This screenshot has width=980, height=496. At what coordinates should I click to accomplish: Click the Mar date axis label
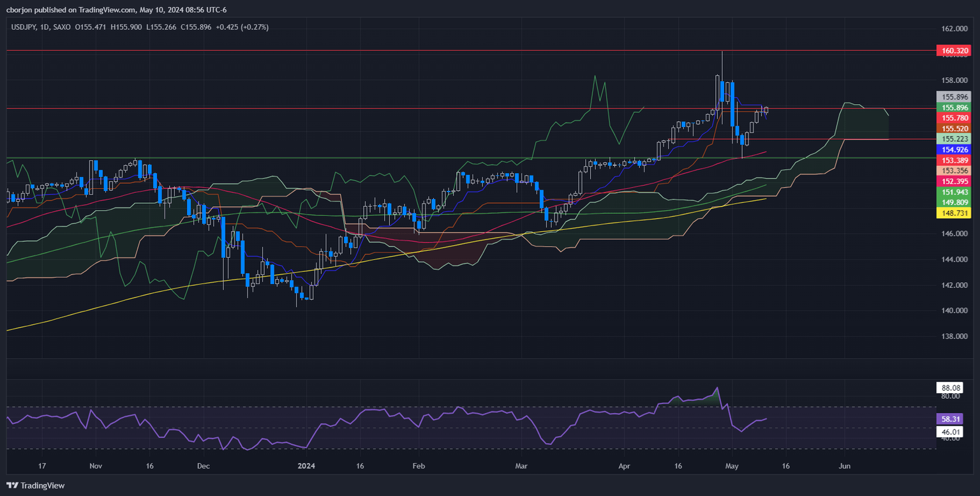(522, 467)
